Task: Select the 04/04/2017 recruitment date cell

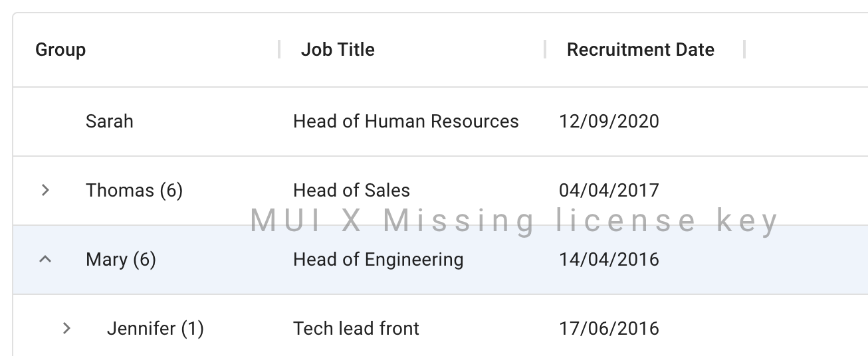Action: [x=609, y=191]
